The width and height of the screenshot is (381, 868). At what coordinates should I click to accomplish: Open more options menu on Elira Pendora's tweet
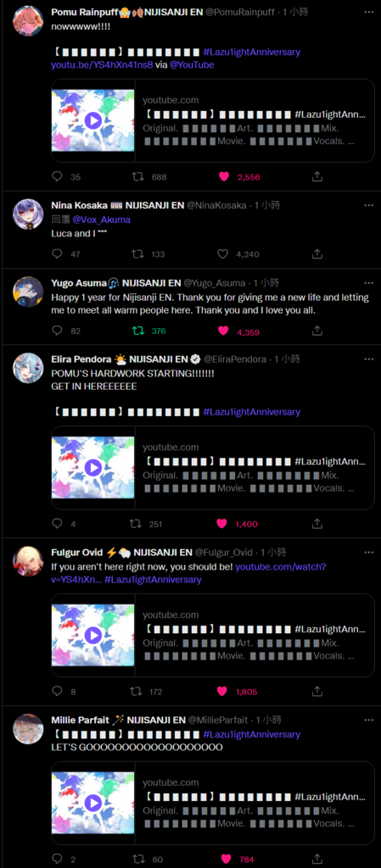click(369, 359)
